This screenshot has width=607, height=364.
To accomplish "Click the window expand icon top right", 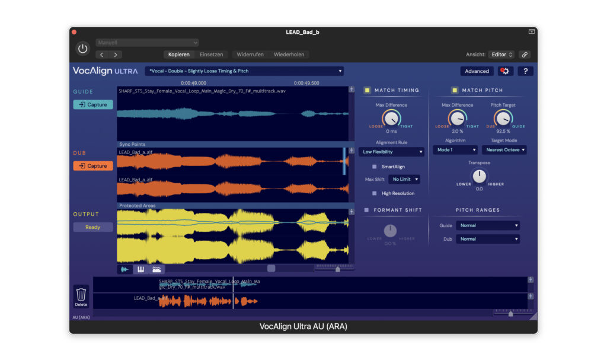I will 532,31.
